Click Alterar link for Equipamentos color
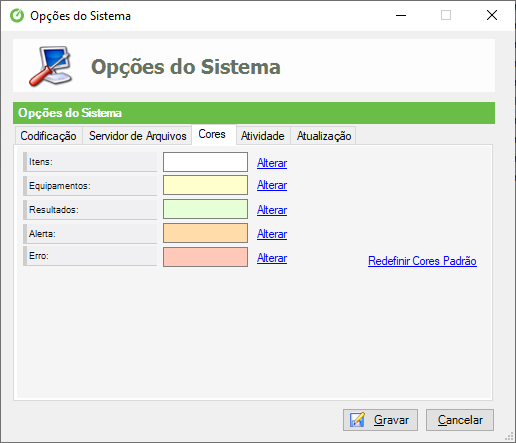Viewport: 516px width, 443px height. [x=272, y=185]
